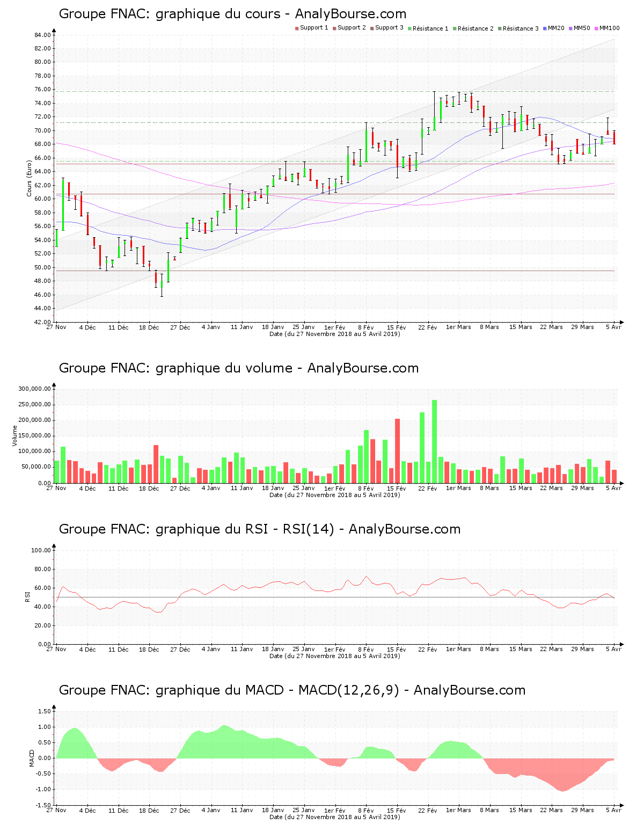Click the 50.00 value on price axis
Image resolution: width=644 pixels, height=832 pixels.
(42, 267)
